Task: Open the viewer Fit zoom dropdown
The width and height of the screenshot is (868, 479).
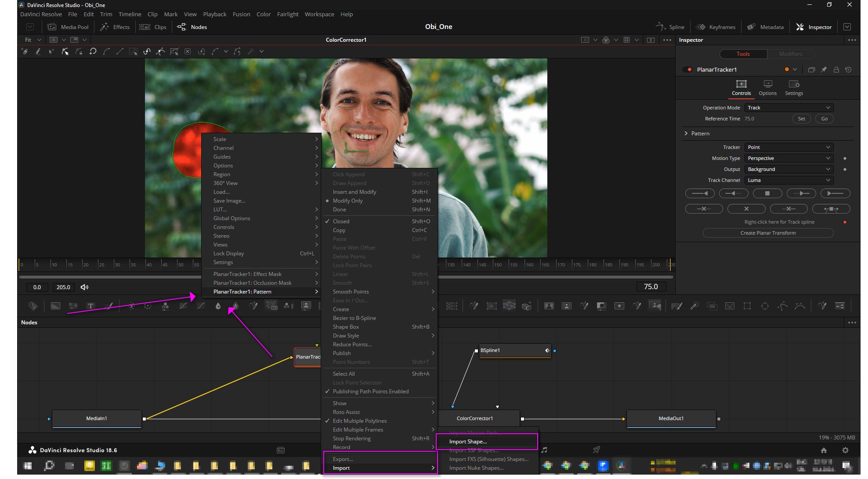Action: [33, 40]
